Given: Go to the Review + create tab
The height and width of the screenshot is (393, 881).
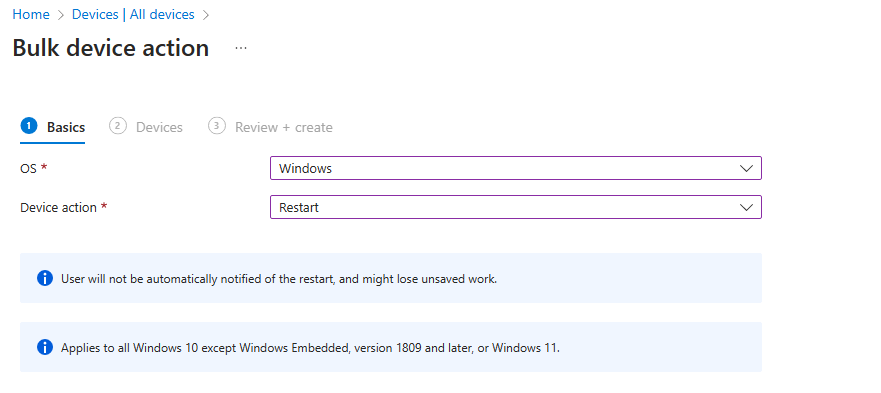Looking at the screenshot, I should pos(284,128).
